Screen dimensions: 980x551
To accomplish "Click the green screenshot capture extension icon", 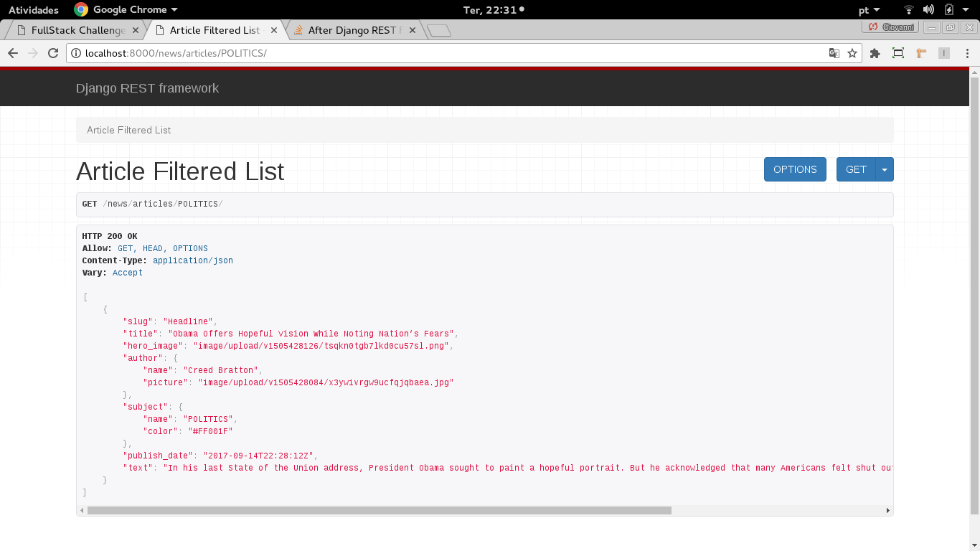I will pyautogui.click(x=897, y=53).
